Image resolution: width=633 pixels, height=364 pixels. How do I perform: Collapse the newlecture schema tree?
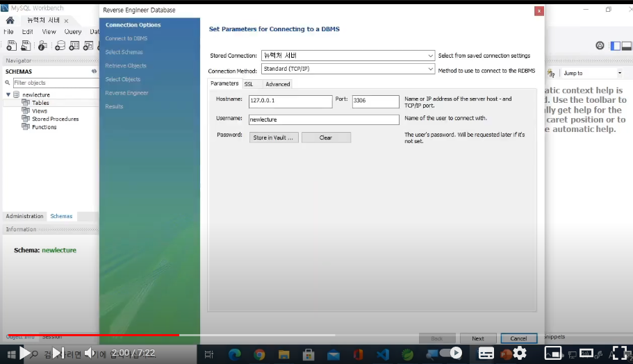click(8, 94)
